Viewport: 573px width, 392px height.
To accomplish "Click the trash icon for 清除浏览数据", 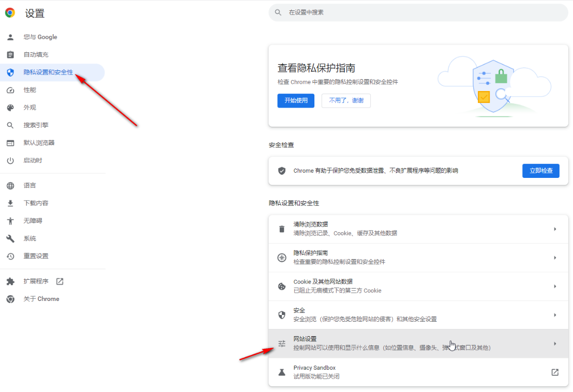I will point(282,229).
